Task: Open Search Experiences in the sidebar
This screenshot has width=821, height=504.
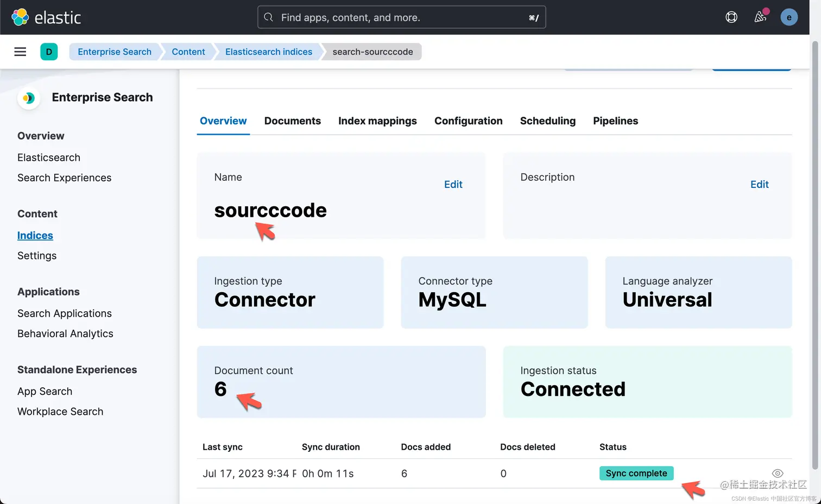Action: [x=64, y=178]
